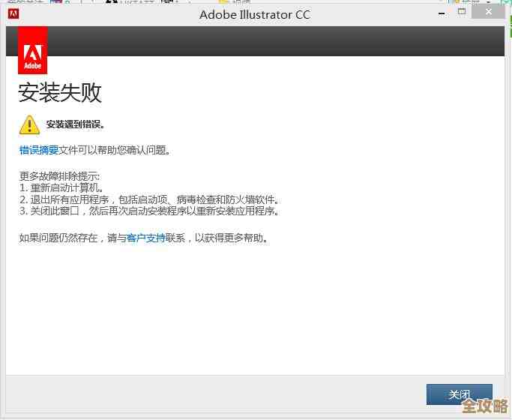Click tip 3 about 关闭此窗口
Image resolution: width=512 pixels, height=420 pixels.
[x=149, y=211]
